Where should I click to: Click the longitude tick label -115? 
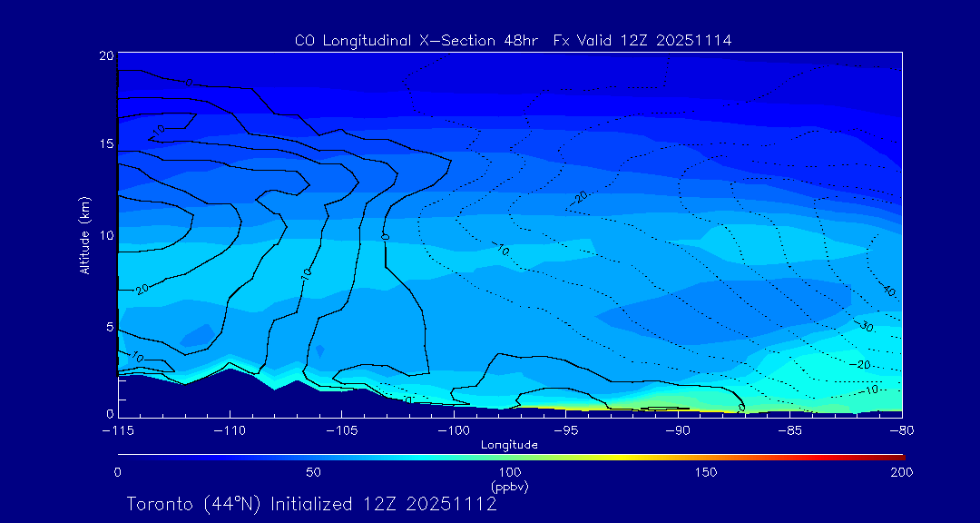tap(118, 430)
